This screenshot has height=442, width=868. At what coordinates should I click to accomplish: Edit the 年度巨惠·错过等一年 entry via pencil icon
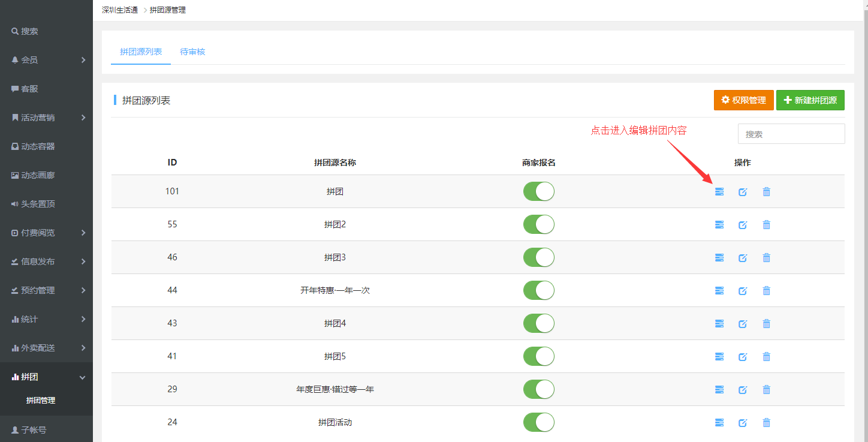click(743, 390)
